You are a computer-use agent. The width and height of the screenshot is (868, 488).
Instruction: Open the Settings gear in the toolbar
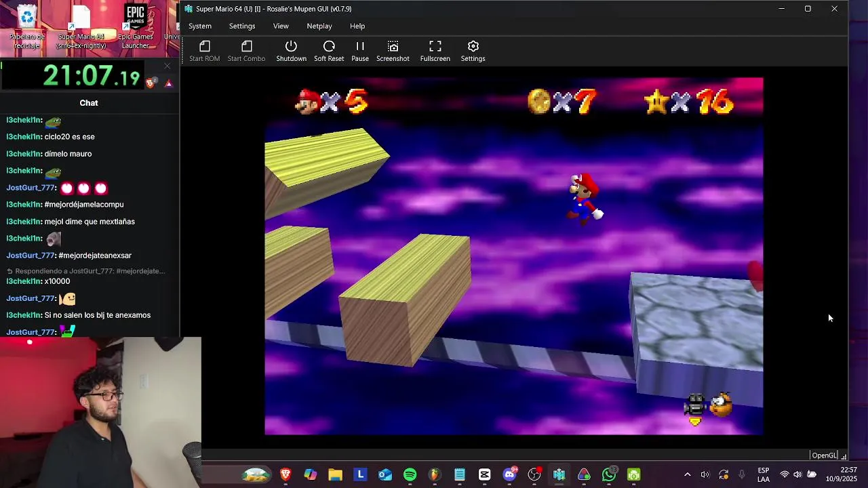click(x=473, y=51)
